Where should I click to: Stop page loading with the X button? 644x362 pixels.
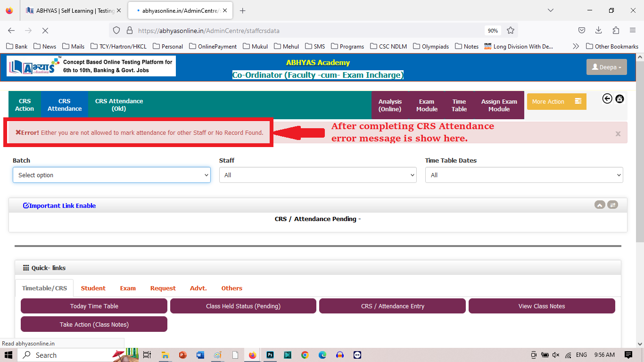(x=45, y=31)
